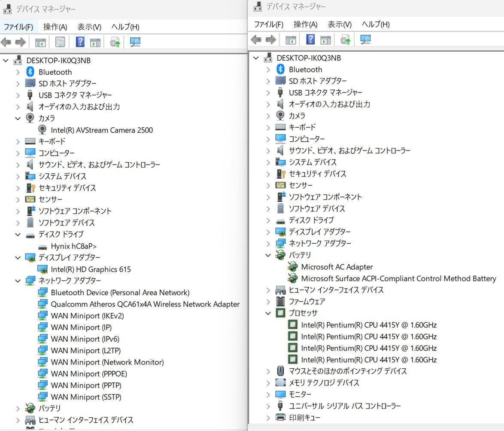The image size is (504, 431).
Task: Scan for hardware changes in left window toolbar
Action: pyautogui.click(x=135, y=42)
